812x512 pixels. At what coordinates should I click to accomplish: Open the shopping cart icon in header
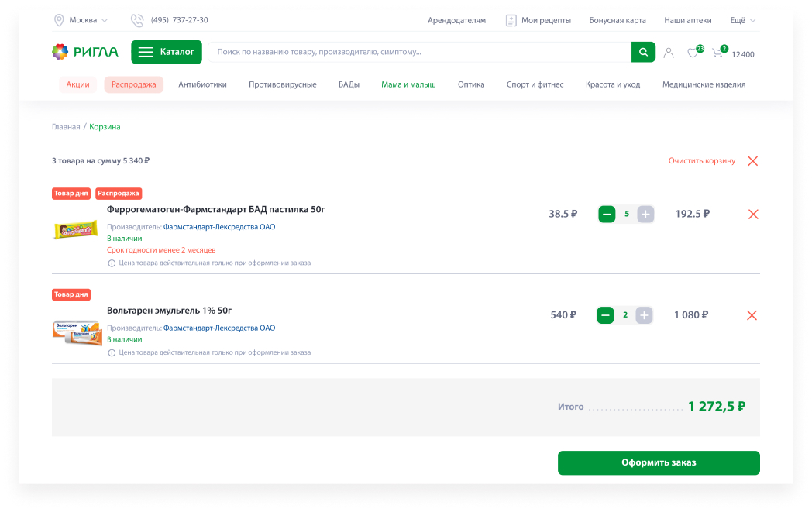(719, 52)
